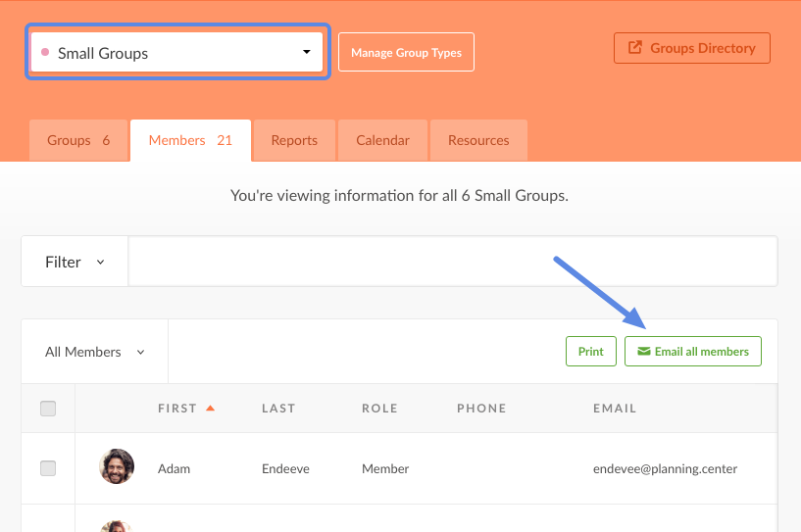Click the last name Endeeve
Image resolution: width=801 pixels, height=532 pixels.
285,468
